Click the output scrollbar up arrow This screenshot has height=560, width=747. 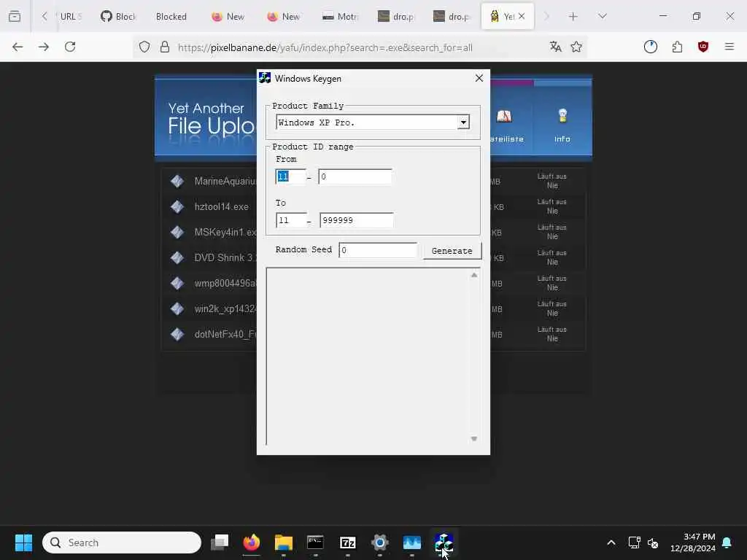click(474, 275)
